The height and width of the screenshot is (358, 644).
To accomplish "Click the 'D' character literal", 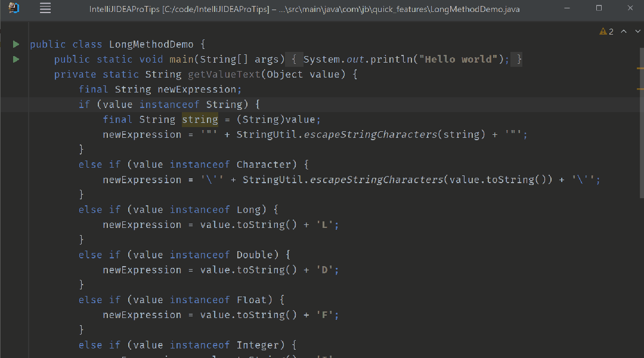I will click(x=324, y=270).
